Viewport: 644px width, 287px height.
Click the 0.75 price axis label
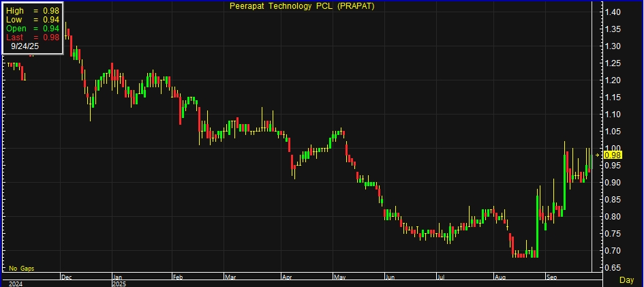coord(613,234)
